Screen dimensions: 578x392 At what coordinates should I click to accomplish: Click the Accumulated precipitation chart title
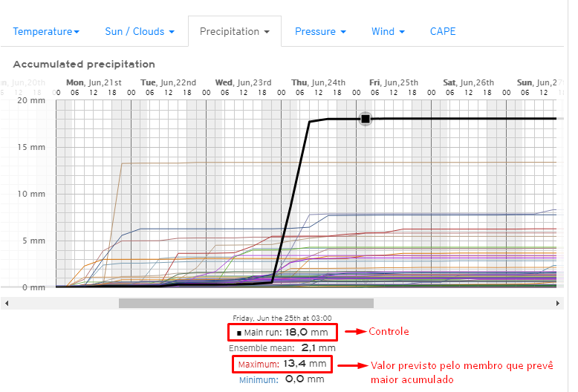[84, 65]
